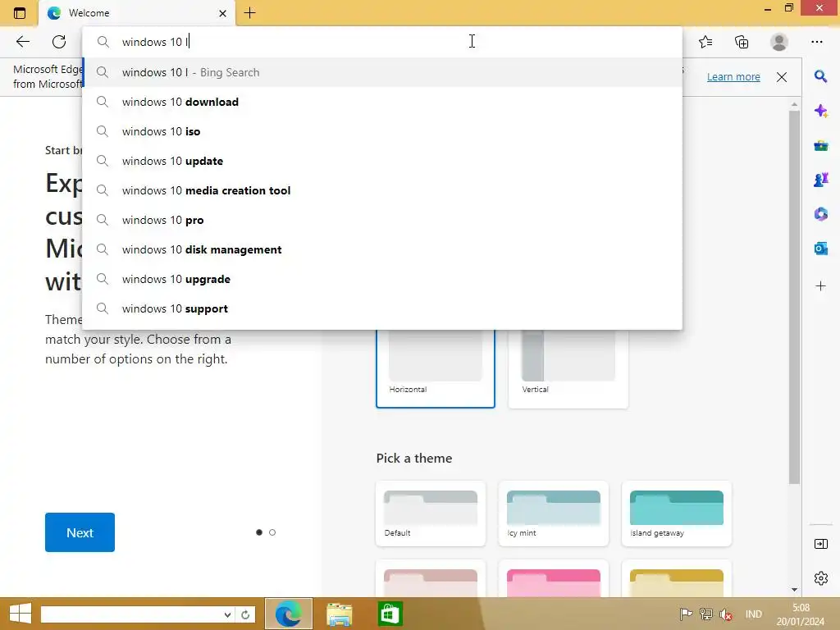The image size is (840, 630).
Task: Open Microsoft Edge from the taskbar
Action: (x=289, y=614)
